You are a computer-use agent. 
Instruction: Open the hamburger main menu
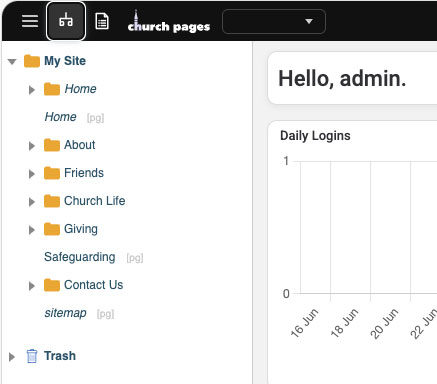click(30, 21)
